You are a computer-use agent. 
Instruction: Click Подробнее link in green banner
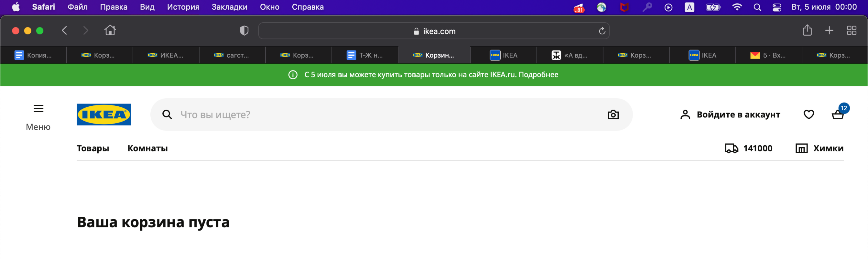tap(538, 75)
